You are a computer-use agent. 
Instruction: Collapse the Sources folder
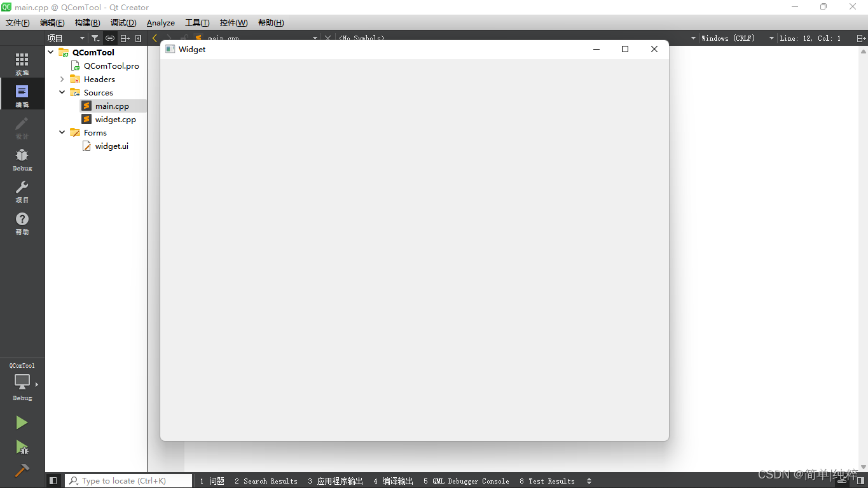(62, 92)
